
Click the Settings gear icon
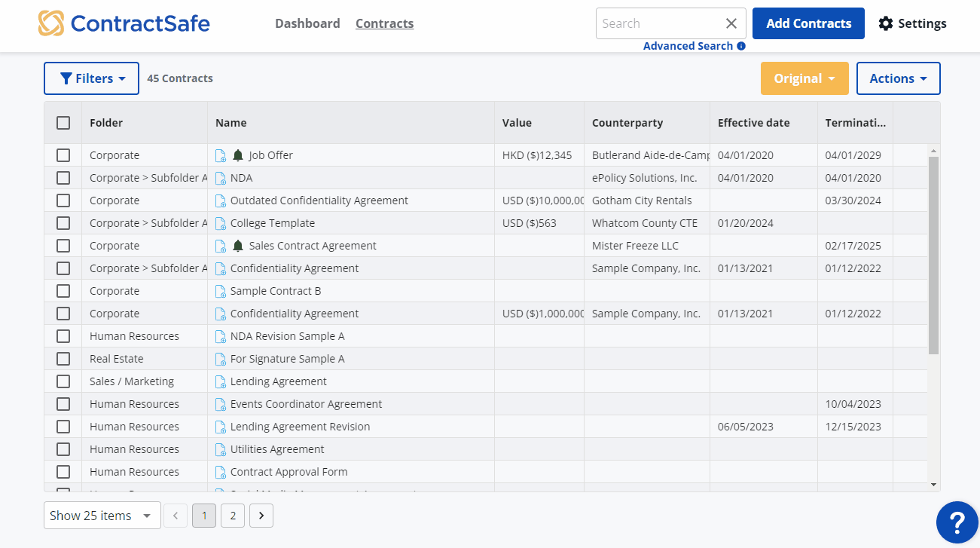coord(886,23)
